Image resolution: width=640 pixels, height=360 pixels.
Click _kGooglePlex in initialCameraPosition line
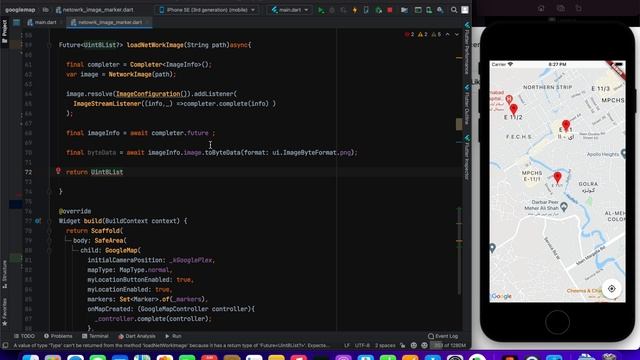coord(191,260)
